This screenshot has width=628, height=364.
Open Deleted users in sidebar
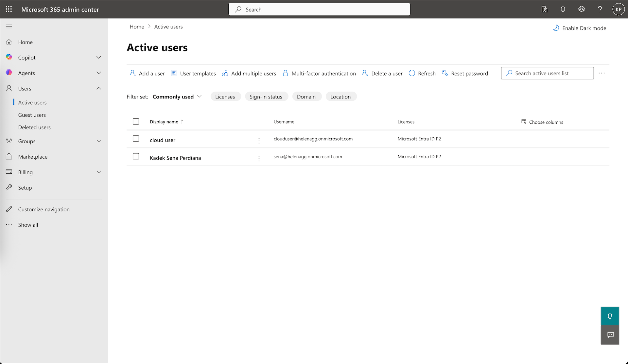pyautogui.click(x=34, y=128)
